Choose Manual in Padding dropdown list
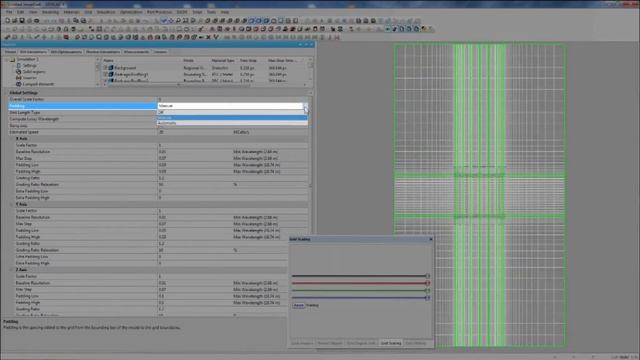The height and width of the screenshot is (360, 640). [232, 118]
